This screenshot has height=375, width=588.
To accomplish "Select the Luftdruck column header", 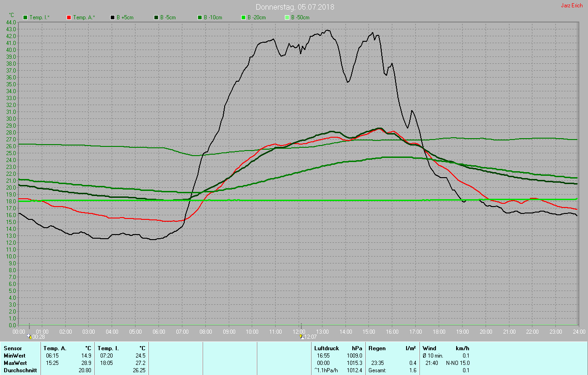I will click(326, 348).
